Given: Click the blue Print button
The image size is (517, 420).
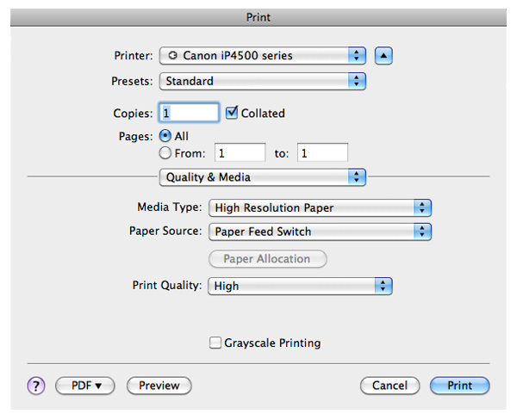Looking at the screenshot, I should pyautogui.click(x=459, y=386).
